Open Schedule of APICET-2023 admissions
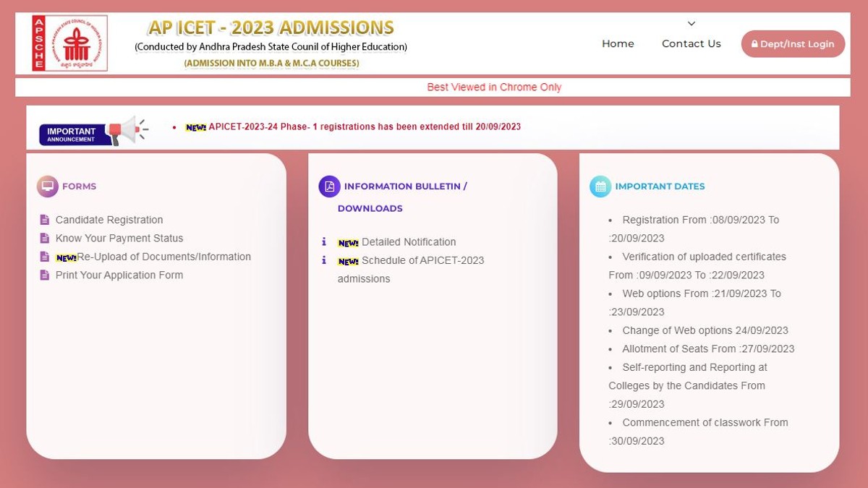The image size is (868, 488). 411,270
